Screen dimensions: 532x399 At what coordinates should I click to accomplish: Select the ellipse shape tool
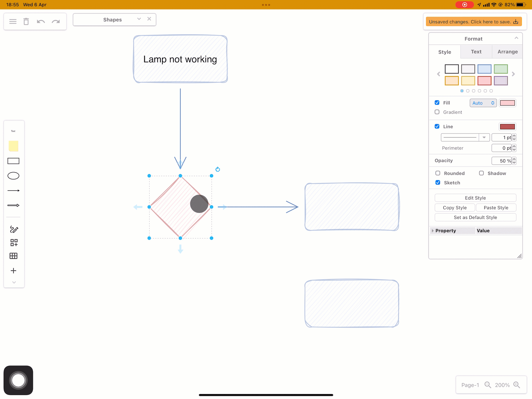point(14,176)
